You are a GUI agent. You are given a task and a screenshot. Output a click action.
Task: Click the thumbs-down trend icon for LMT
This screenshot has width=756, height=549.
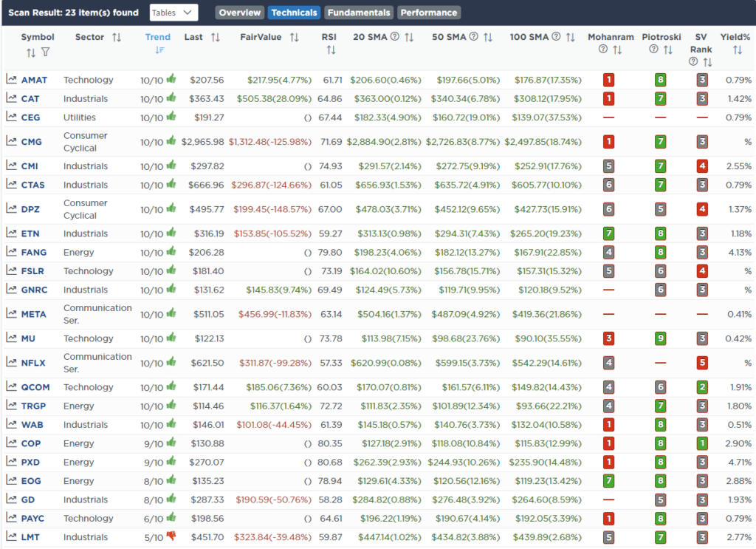click(171, 536)
